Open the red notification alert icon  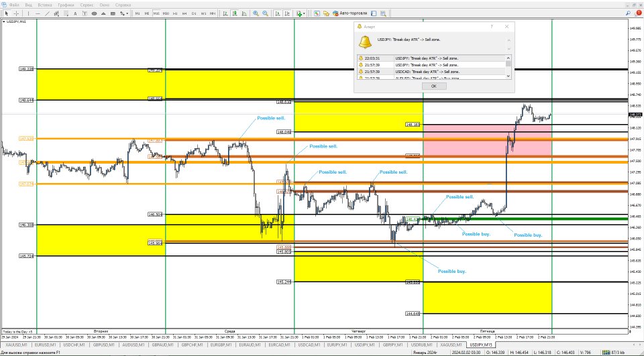click(639, 13)
